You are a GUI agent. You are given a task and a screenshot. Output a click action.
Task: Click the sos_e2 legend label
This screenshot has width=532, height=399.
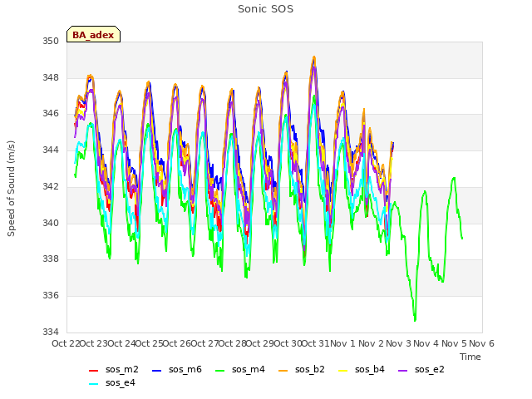430,369
